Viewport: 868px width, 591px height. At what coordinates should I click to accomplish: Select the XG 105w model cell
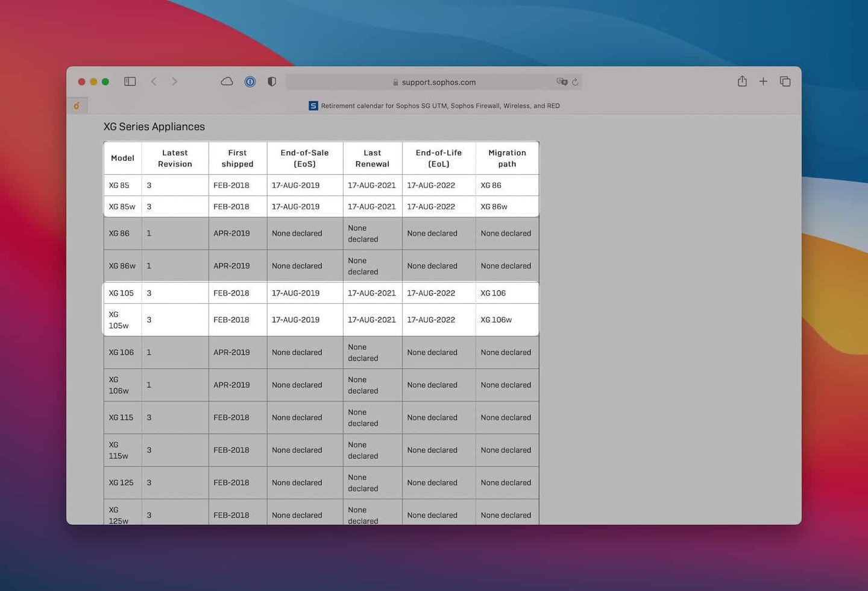click(122, 320)
